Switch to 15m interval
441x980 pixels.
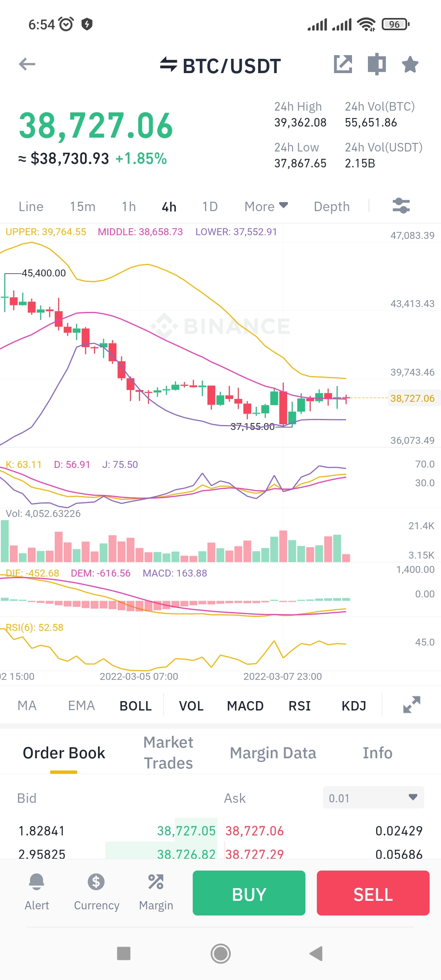[82, 207]
